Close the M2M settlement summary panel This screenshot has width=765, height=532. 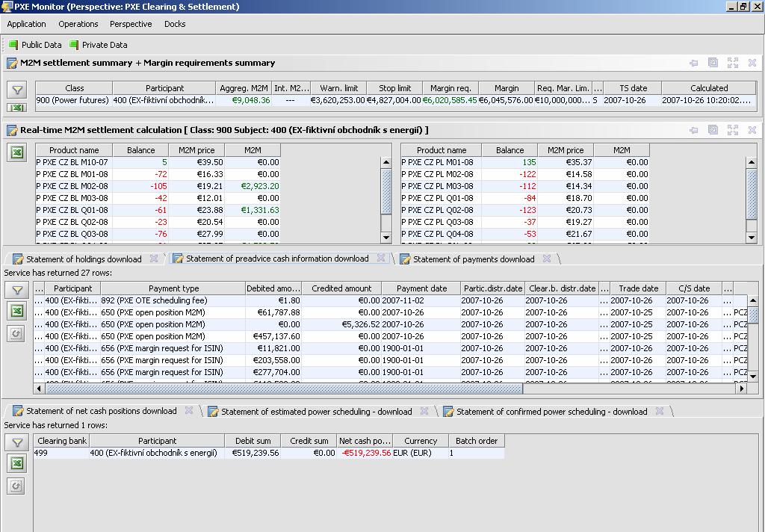(752, 63)
